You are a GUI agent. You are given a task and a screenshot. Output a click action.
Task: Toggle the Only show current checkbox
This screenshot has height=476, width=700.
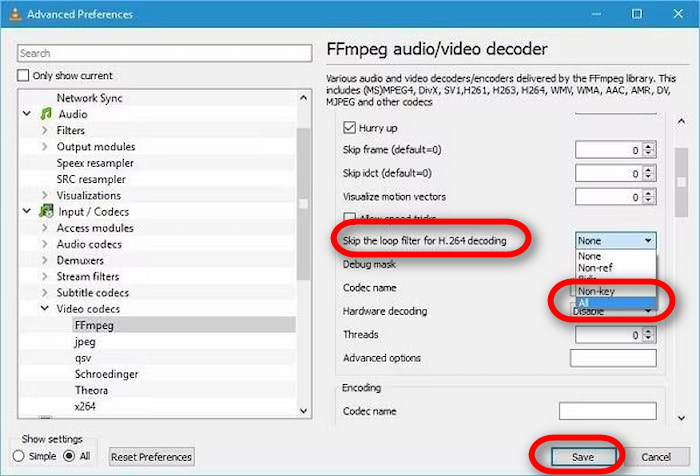point(23,75)
